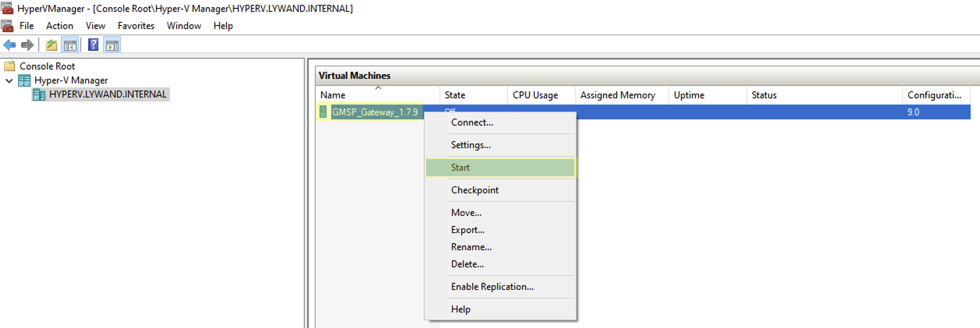
Task: Sort by the Uptime column header
Action: [708, 95]
